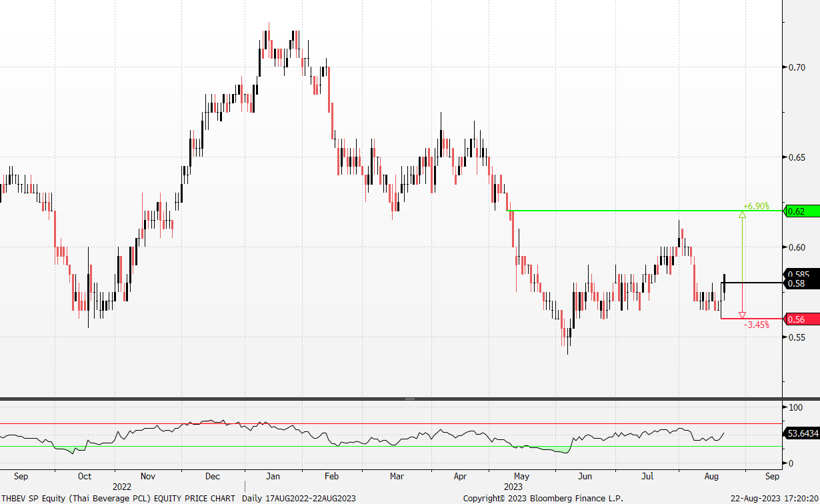The height and width of the screenshot is (504, 820).
Task: Click the 0.55 price axis label
Action: click(x=796, y=337)
